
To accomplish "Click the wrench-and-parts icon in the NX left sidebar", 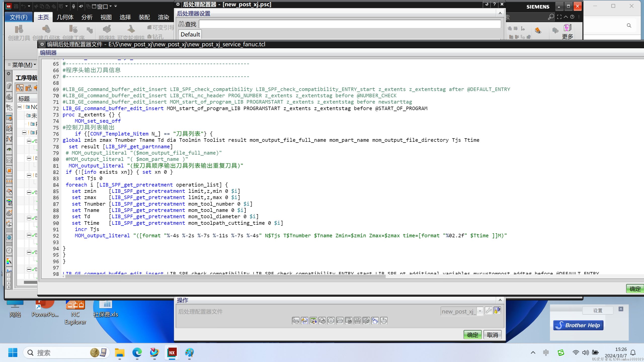I will pos(9,128).
